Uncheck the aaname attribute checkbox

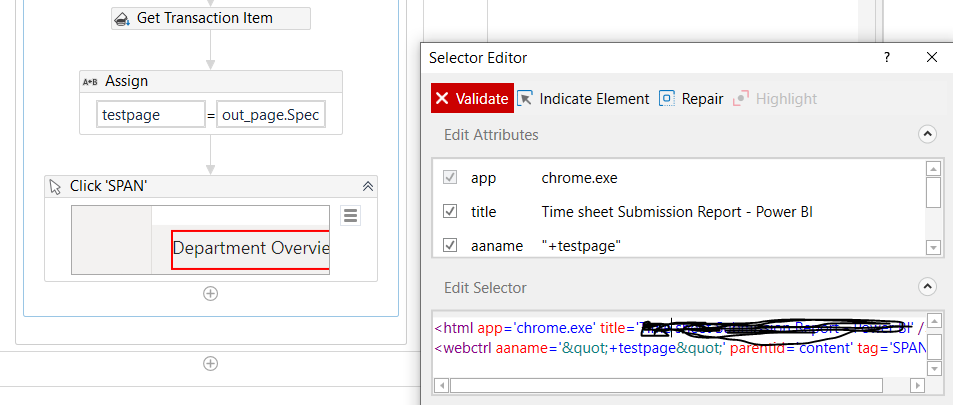click(450, 245)
